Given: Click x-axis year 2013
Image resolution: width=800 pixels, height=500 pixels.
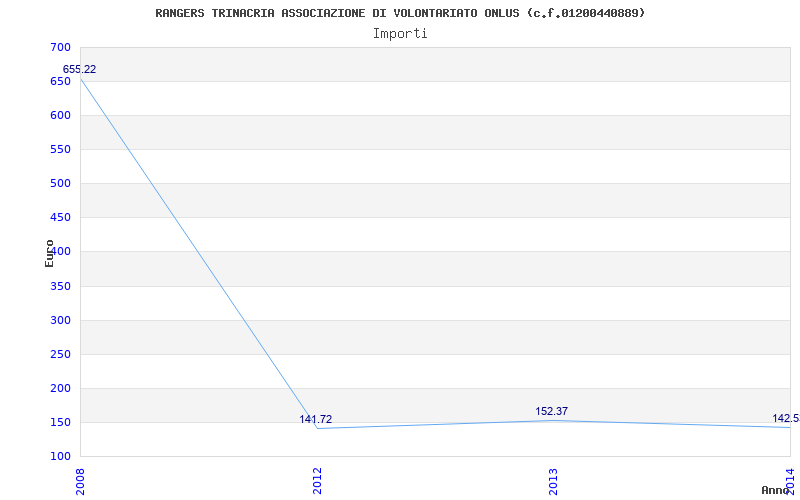Looking at the screenshot, I should 554,483.
